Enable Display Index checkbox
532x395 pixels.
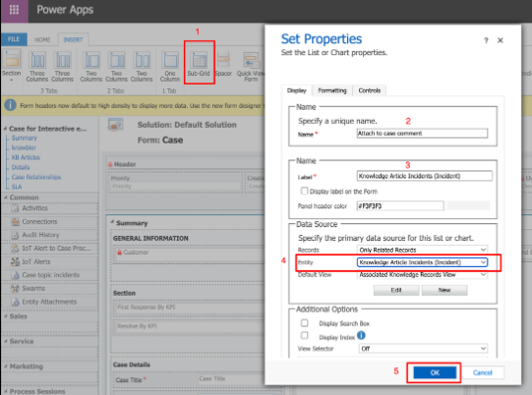[305, 336]
